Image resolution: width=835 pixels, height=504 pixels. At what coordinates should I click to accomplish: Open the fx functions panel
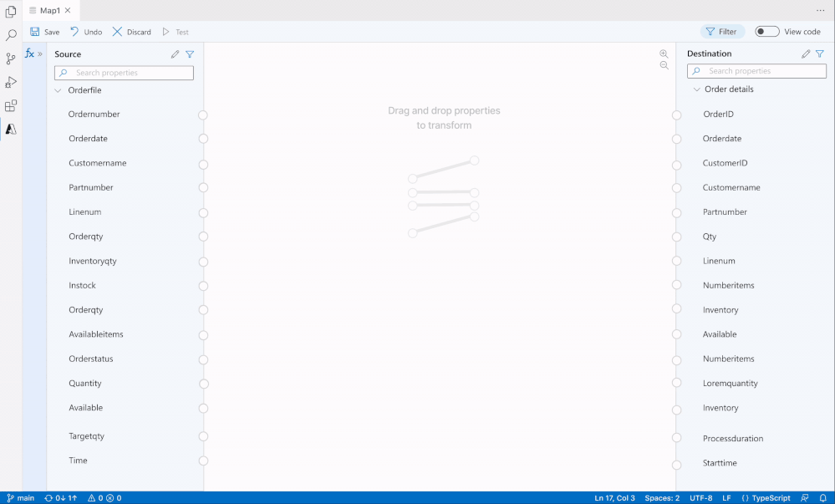(x=29, y=53)
